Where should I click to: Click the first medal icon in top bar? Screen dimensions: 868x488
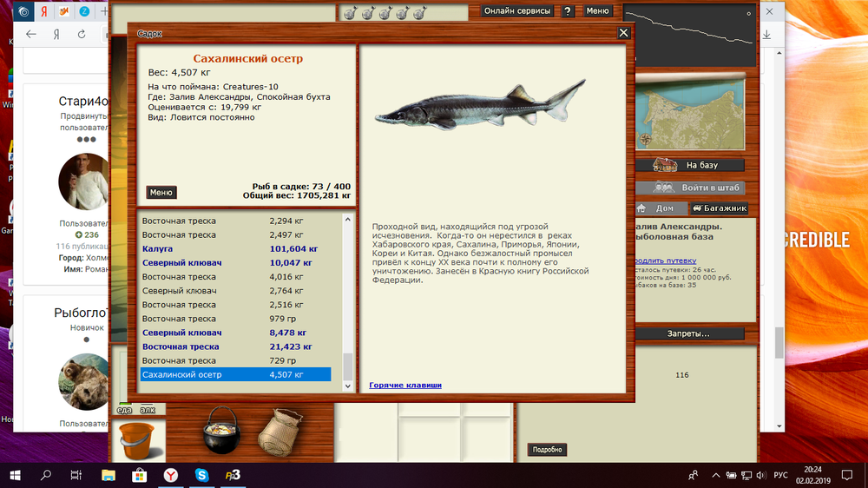pos(351,13)
